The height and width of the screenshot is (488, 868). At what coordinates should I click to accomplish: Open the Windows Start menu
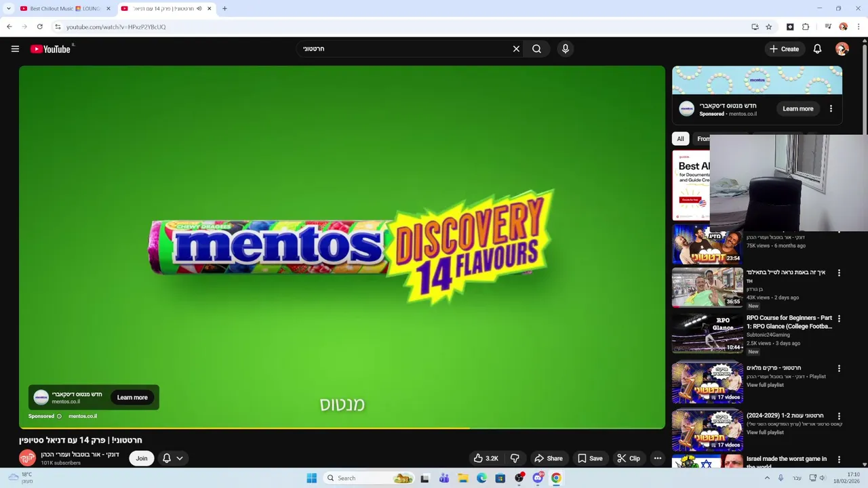(x=311, y=478)
